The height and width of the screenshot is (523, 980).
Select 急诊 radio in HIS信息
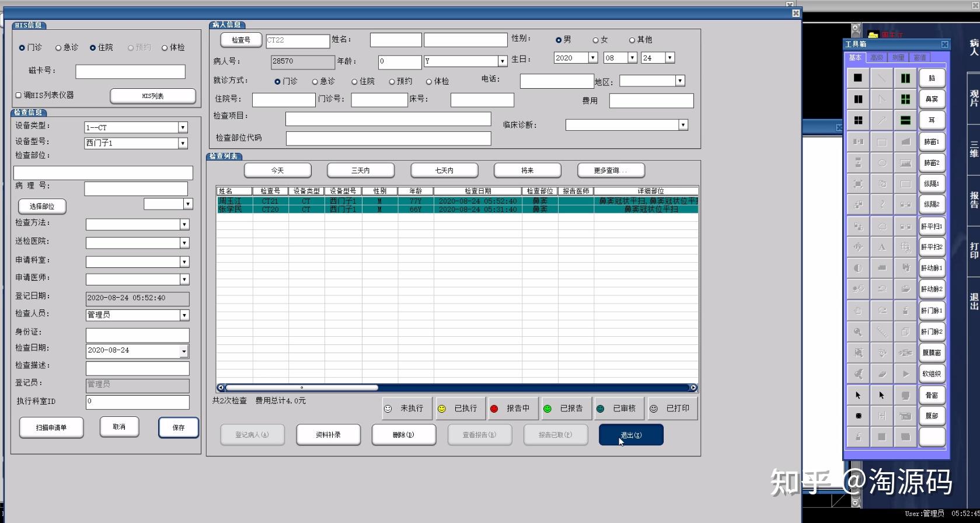(58, 48)
